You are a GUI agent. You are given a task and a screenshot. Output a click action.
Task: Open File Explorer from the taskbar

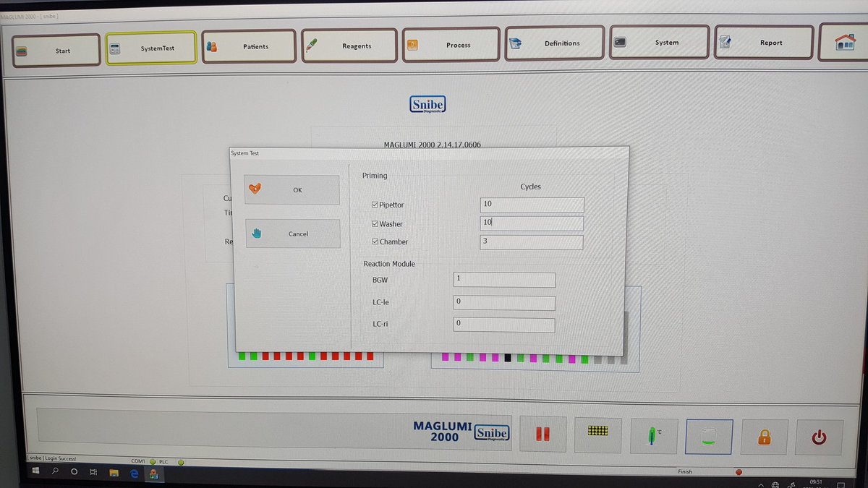114,474
